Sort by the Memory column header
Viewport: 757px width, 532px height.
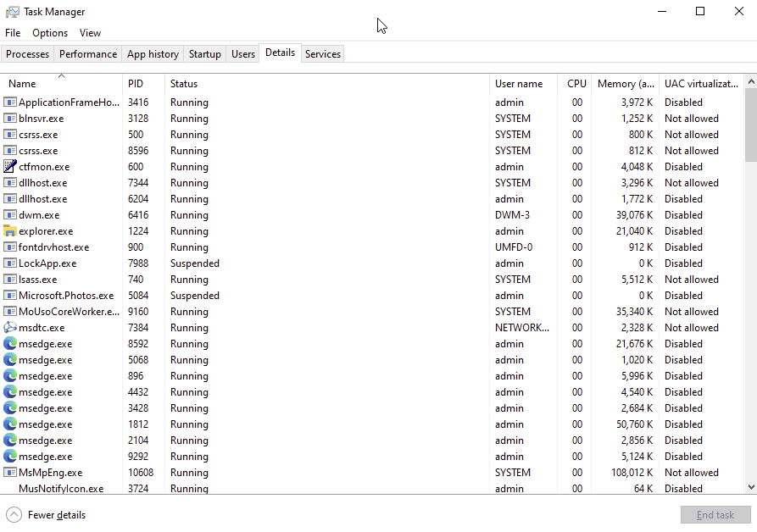tap(626, 83)
